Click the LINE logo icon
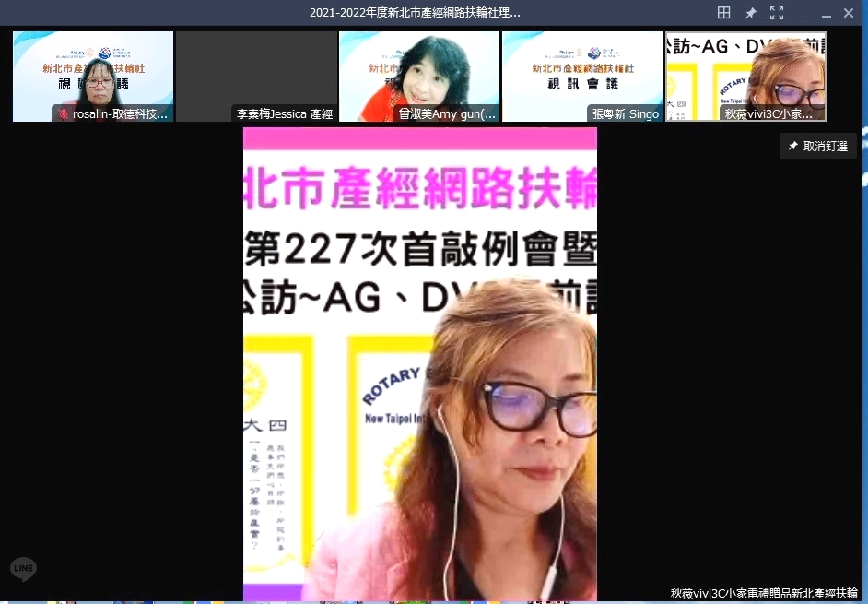This screenshot has height=604, width=868. tap(24, 570)
